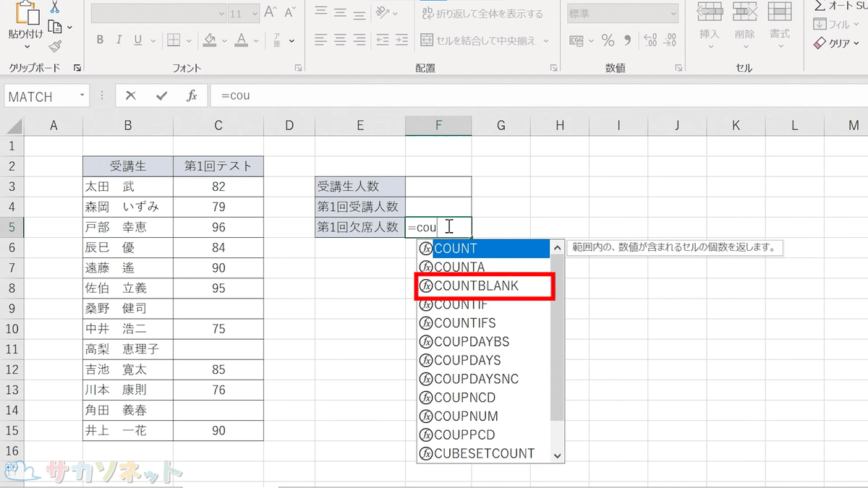Click the cell borders icon
The width and height of the screenshot is (868, 488).
pyautogui.click(x=174, y=40)
